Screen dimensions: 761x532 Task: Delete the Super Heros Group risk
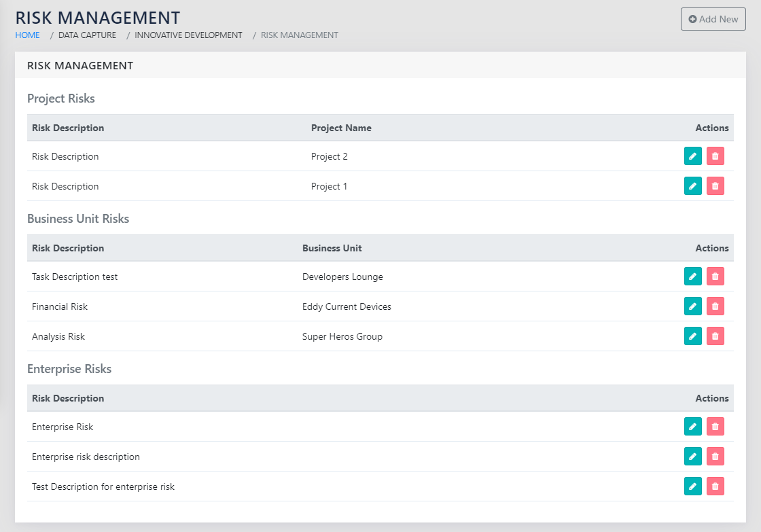pyautogui.click(x=715, y=336)
